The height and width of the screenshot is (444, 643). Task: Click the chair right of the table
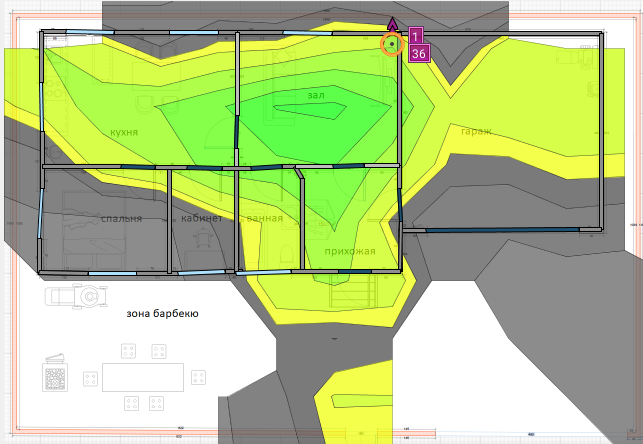[198, 377]
